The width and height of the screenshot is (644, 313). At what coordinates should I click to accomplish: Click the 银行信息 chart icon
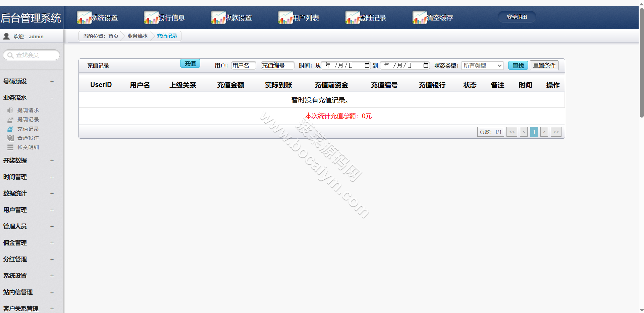point(151,17)
